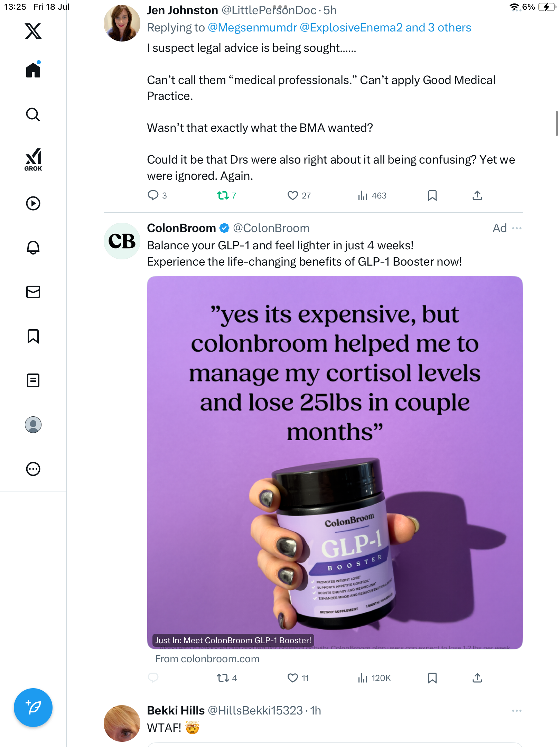This screenshot has height=747, width=560.
Task: Click the page scrollbar handle
Action: point(556,123)
